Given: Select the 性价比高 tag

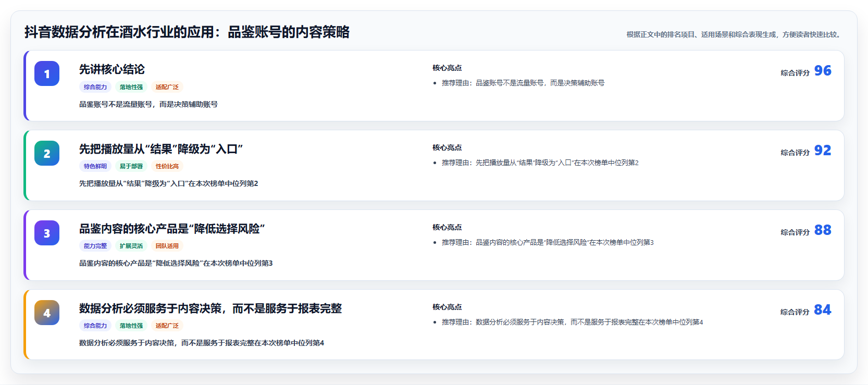Looking at the screenshot, I should click(x=167, y=166).
